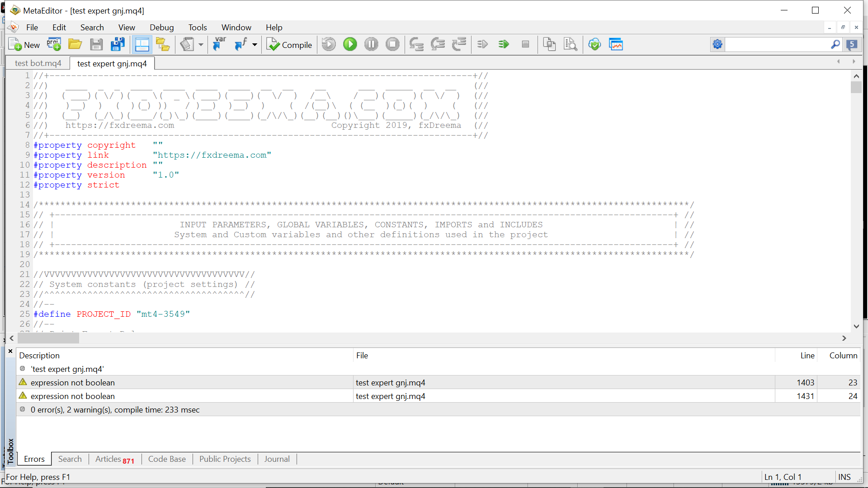Select warning at line 1403

[438, 383]
